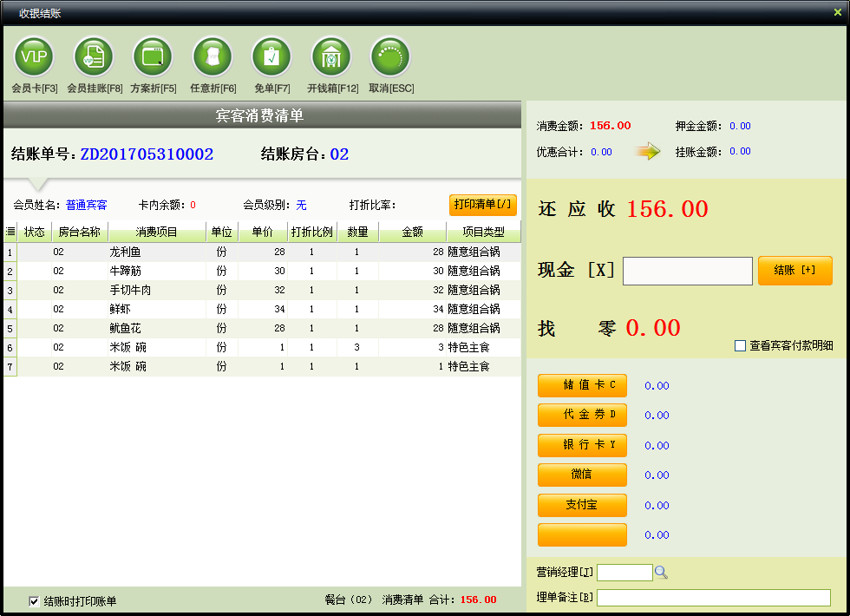
Task: Click the 打折比例 column header
Action: pos(311,232)
